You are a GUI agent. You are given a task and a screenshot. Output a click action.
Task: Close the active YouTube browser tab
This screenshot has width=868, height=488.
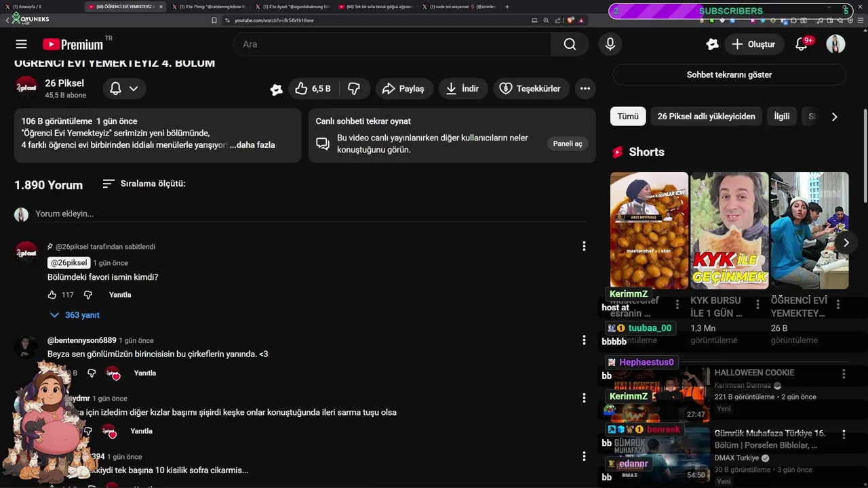[x=161, y=7]
